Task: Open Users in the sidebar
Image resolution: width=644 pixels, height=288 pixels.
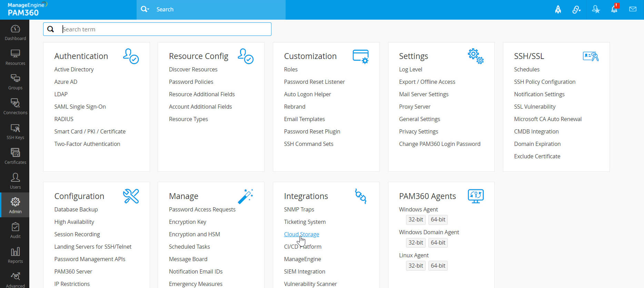Action: click(x=15, y=181)
